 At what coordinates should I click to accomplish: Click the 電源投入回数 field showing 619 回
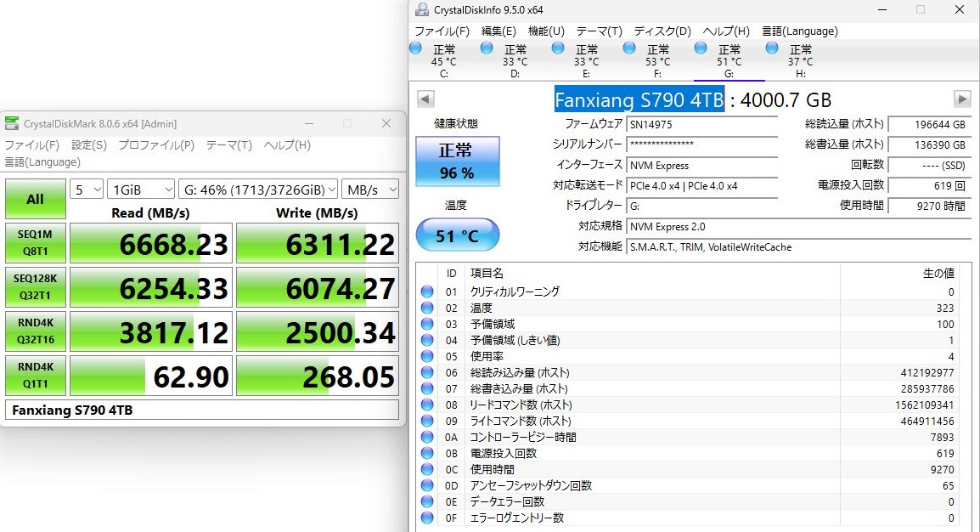coord(929,185)
